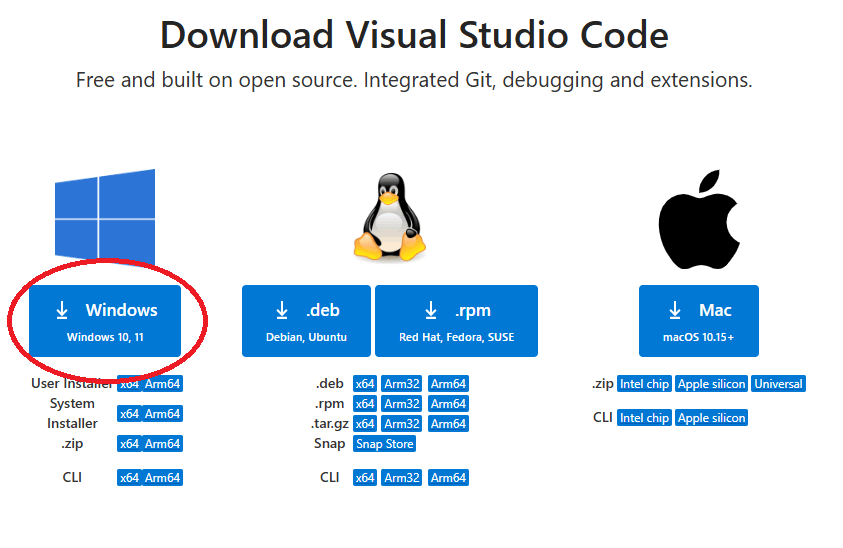Select the Linux .deb x64 link
The height and width of the screenshot is (548, 843).
(x=365, y=383)
